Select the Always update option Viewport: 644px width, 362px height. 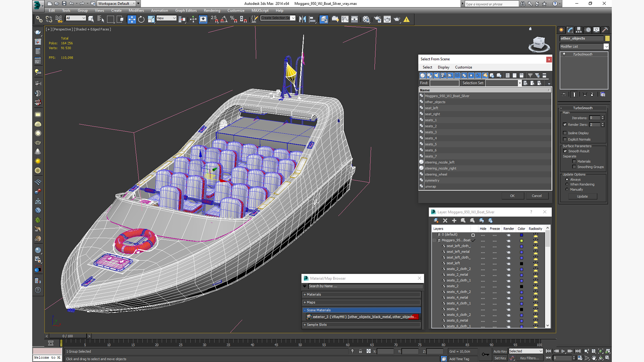click(567, 180)
